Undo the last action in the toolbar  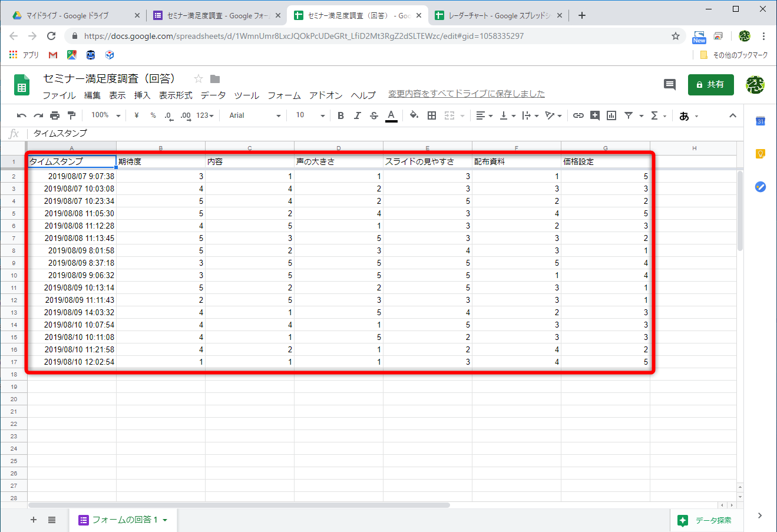22,115
